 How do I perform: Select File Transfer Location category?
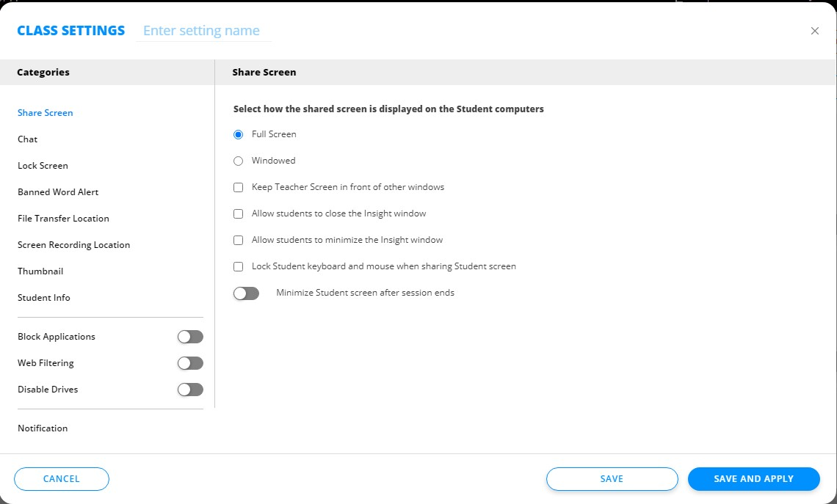click(x=63, y=219)
